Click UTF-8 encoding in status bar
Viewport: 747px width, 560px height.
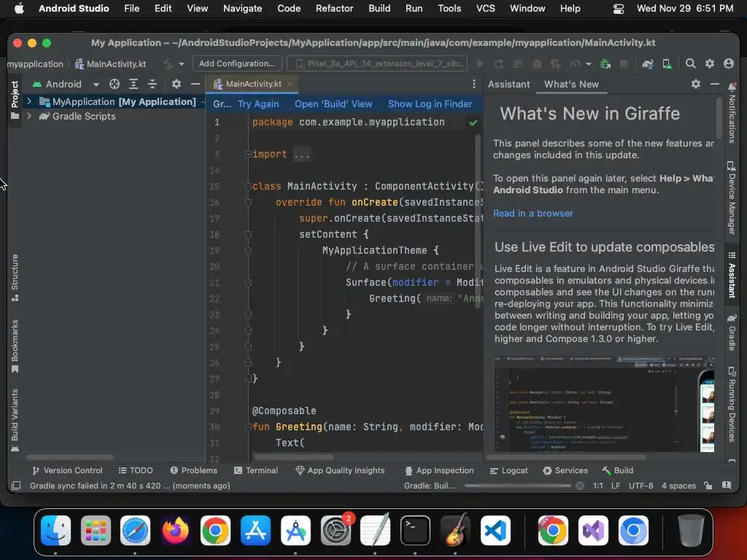[640, 486]
